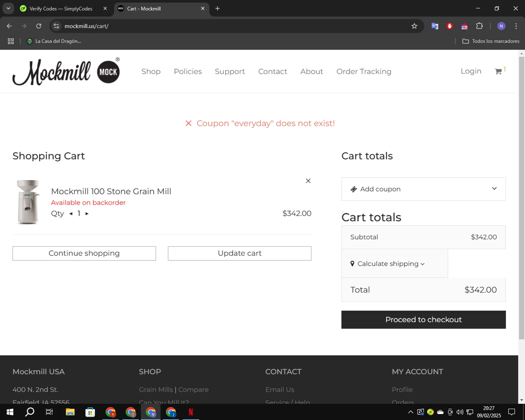This screenshot has height=420, width=525.
Task: Open the Policies menu item
Action: [x=188, y=71]
